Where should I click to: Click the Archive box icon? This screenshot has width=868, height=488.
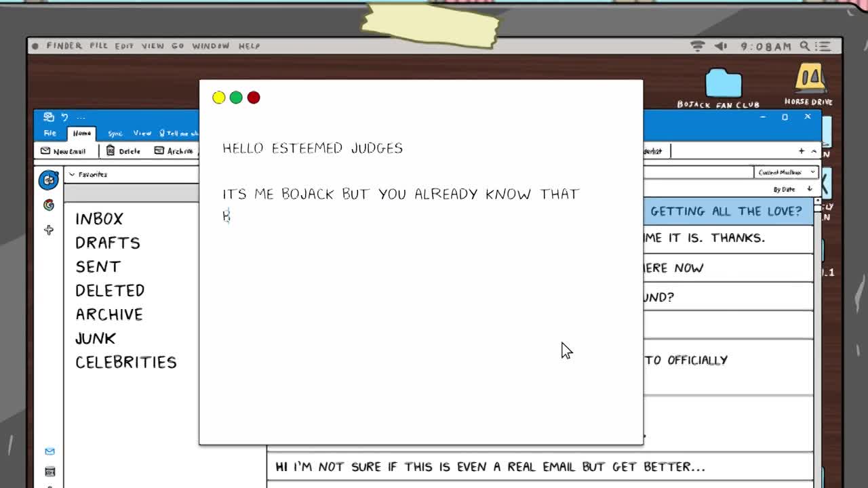tap(159, 150)
